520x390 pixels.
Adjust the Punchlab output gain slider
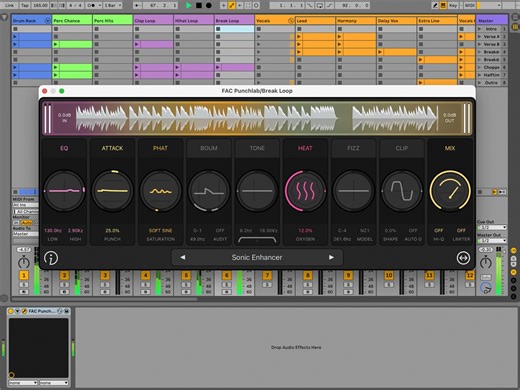pyautogui.click(x=467, y=118)
